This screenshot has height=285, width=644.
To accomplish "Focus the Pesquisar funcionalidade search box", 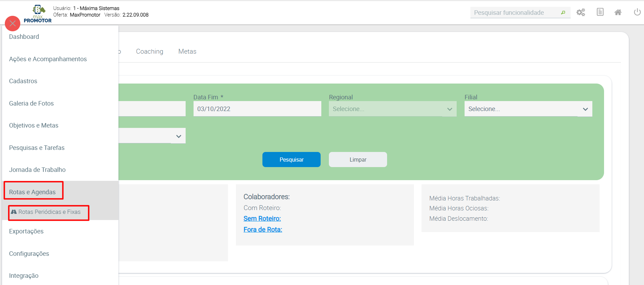I will pos(515,13).
